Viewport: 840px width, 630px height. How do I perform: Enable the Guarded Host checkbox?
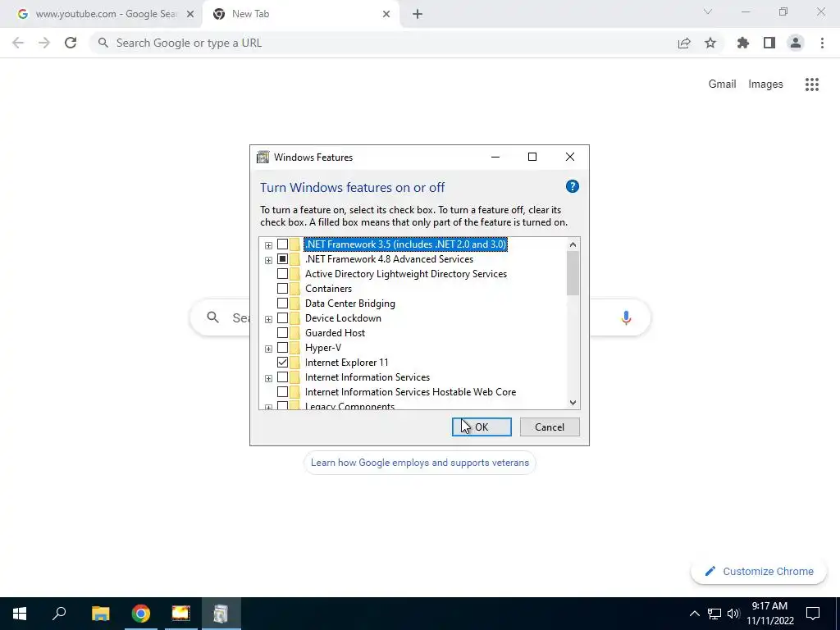tap(282, 333)
